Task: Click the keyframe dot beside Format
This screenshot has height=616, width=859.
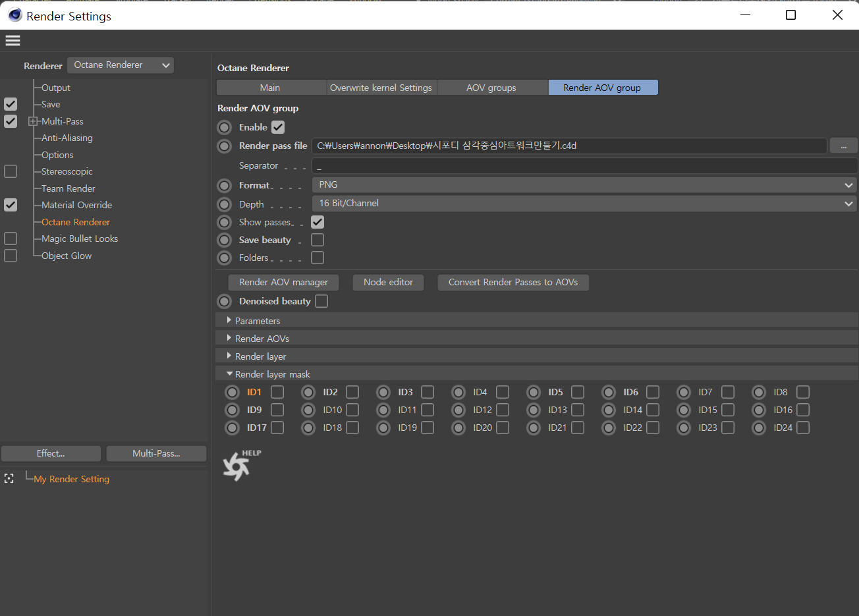Action: (x=225, y=186)
